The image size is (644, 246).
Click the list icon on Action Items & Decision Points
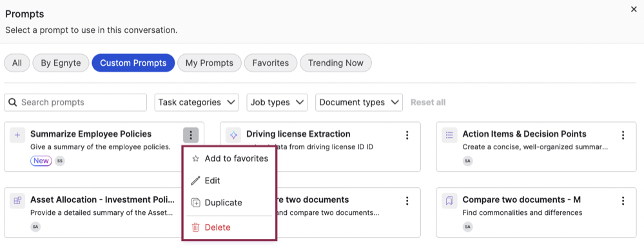tap(449, 135)
